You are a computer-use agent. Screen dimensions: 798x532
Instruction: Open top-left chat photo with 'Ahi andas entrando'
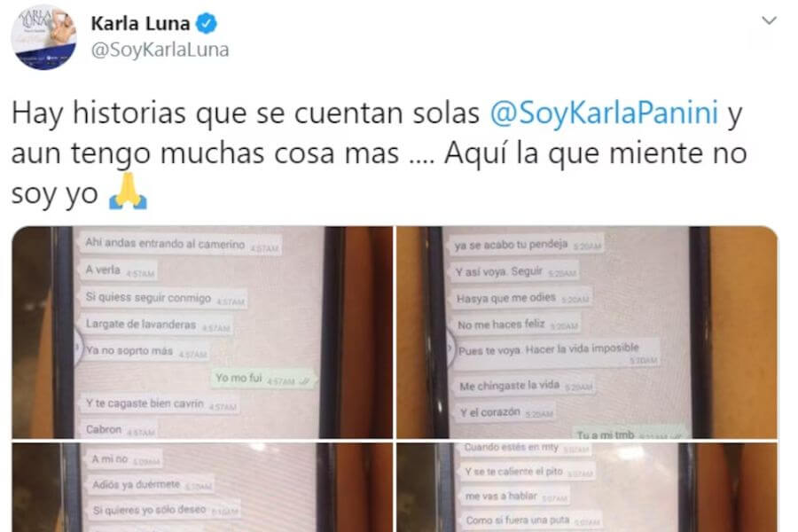pyautogui.click(x=202, y=332)
